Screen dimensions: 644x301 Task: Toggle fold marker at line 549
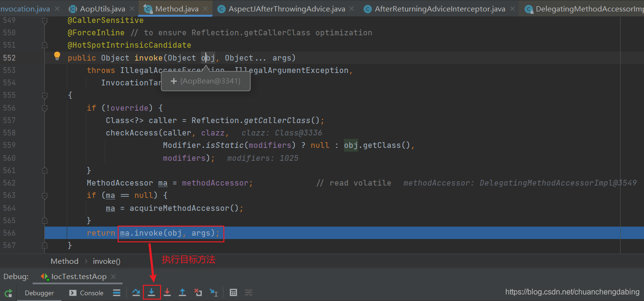tap(45, 21)
